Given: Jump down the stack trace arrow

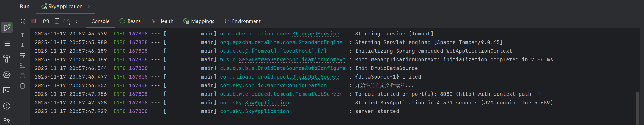Looking at the screenshot, I should (23, 45).
